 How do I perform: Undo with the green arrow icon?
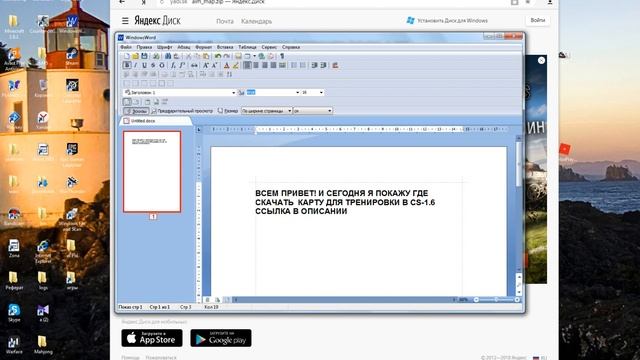pos(218,56)
